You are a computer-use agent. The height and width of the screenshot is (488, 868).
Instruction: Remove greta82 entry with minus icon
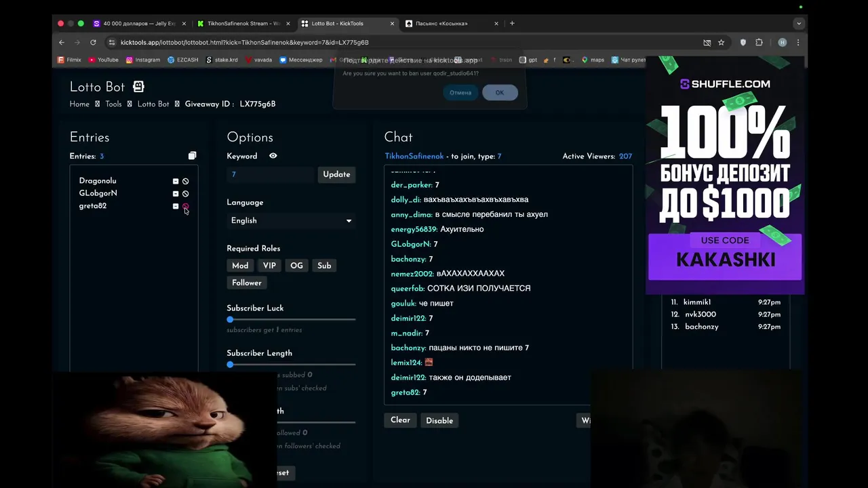tap(176, 207)
